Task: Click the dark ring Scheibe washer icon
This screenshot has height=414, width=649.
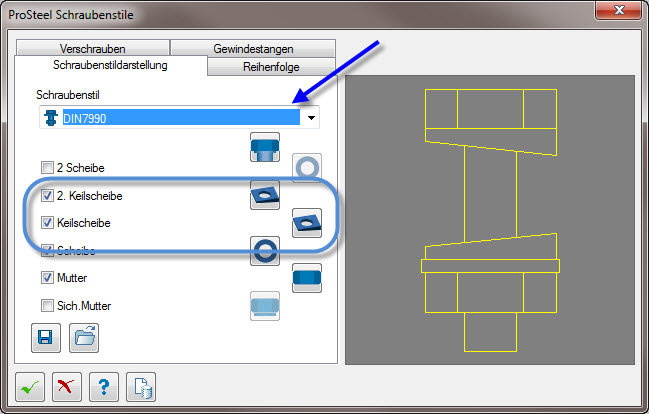Action: pos(265,251)
